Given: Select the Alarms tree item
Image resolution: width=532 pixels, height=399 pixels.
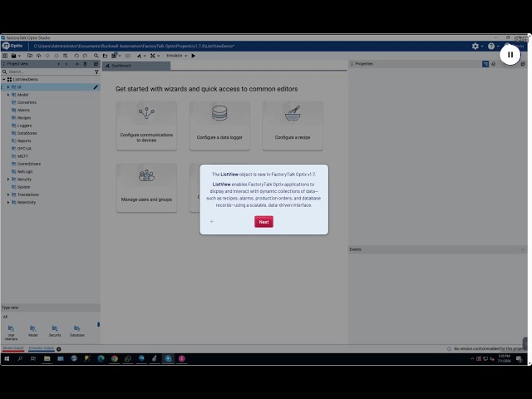Looking at the screenshot, I should coord(23,111).
